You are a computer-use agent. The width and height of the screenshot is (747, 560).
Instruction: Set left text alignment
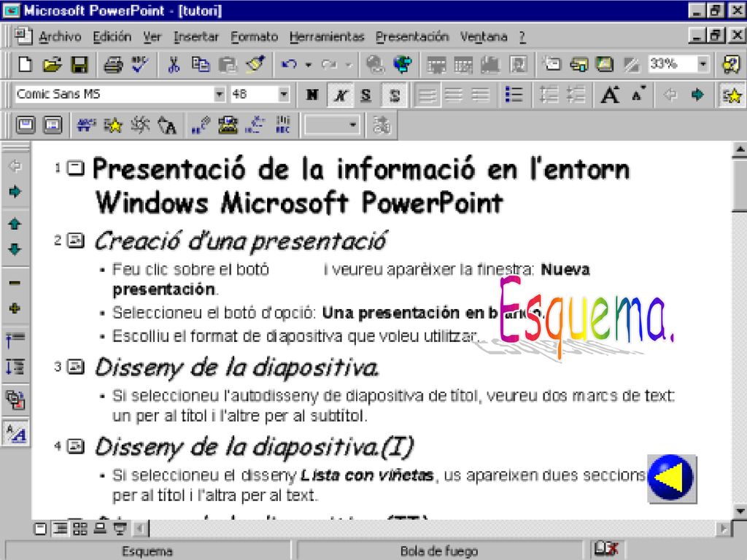pos(427,94)
